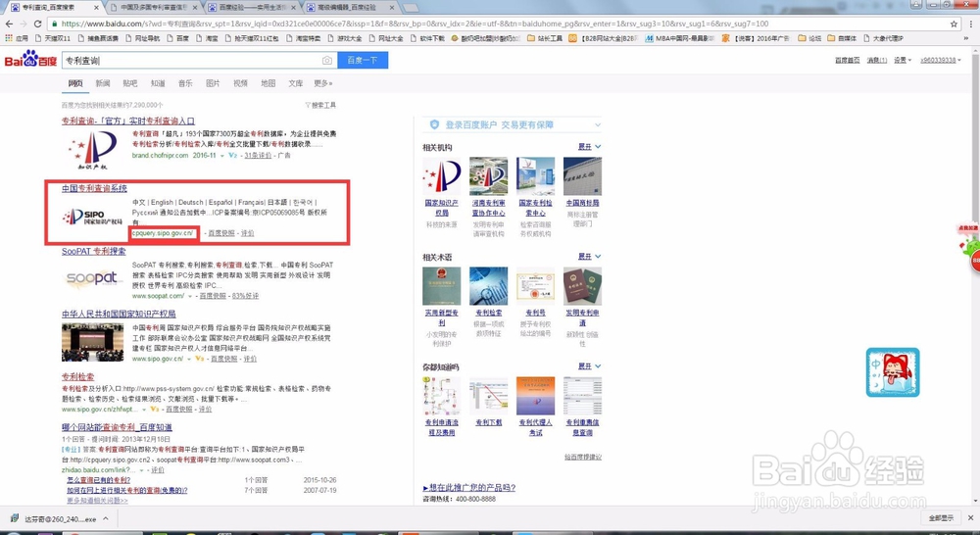The width and height of the screenshot is (980, 535).
Task: Click the Baidu logo
Action: coord(30,60)
